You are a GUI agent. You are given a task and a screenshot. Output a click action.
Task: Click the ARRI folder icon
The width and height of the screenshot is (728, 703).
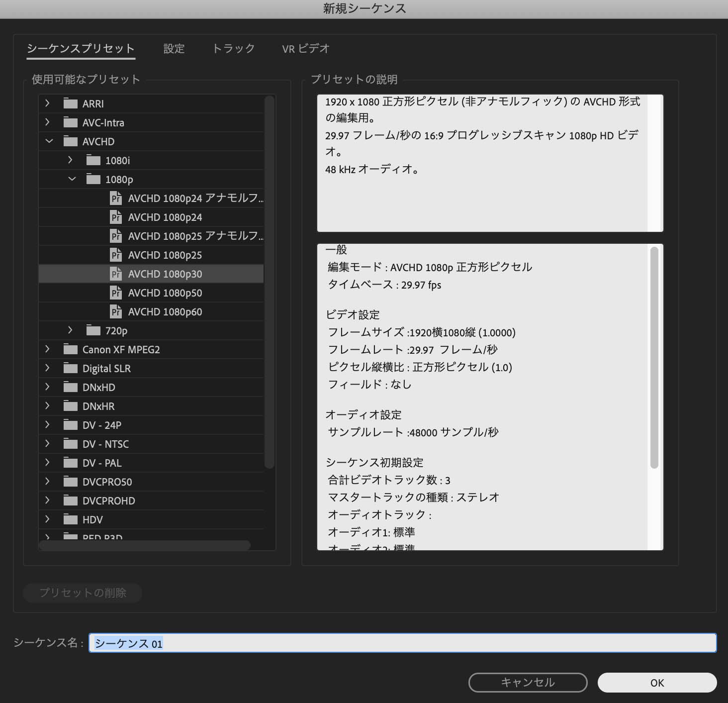point(71,103)
